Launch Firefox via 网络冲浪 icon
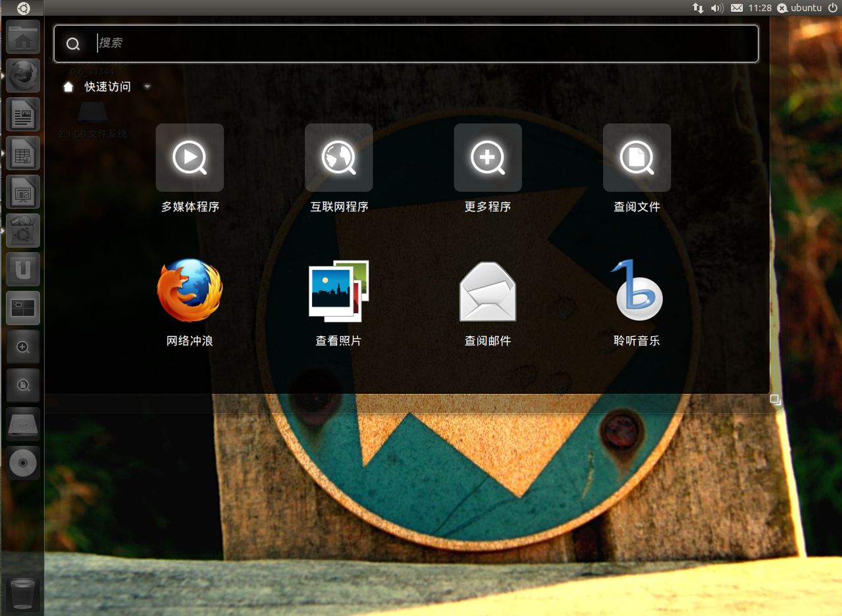Viewport: 842px width, 616px height. tap(190, 290)
